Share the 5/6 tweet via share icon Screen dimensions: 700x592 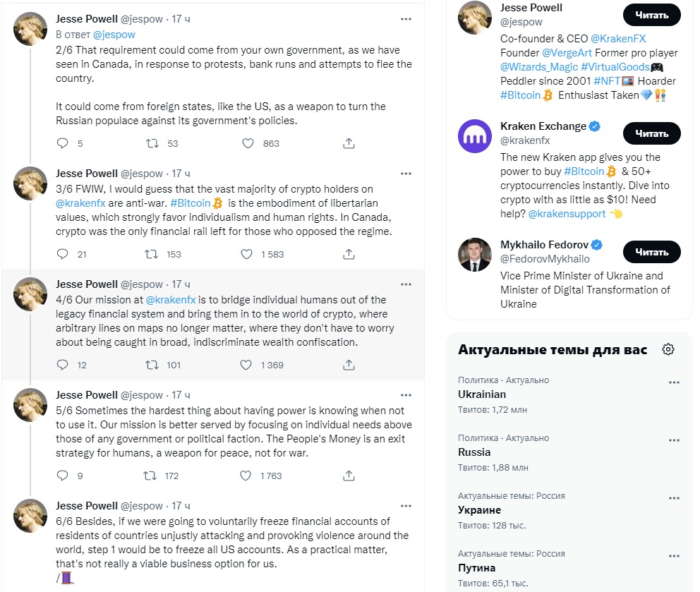[349, 476]
